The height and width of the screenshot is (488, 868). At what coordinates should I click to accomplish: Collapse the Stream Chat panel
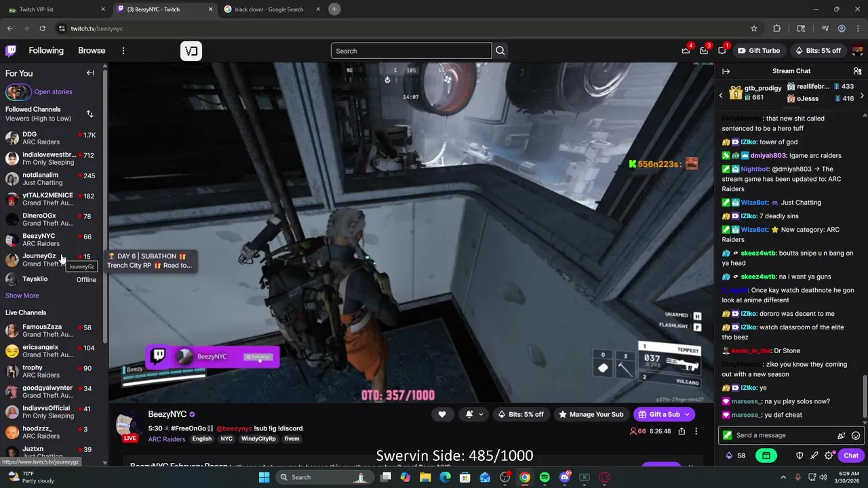point(726,71)
